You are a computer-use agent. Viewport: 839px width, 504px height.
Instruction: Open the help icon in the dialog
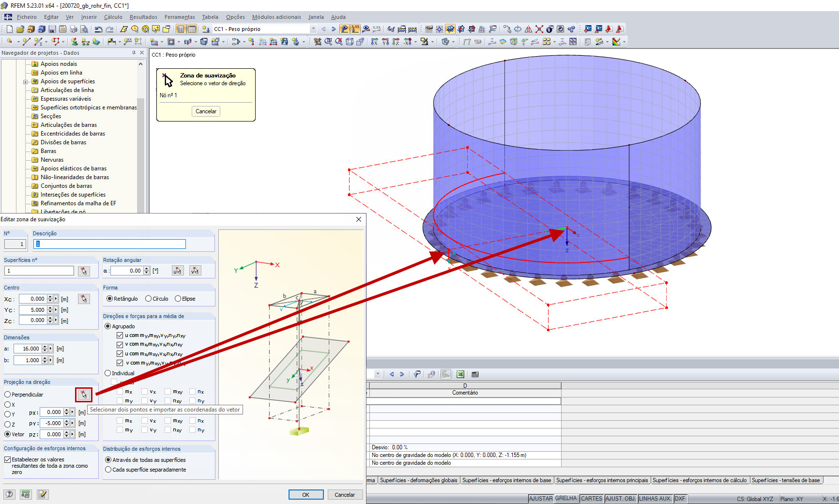[x=10, y=494]
